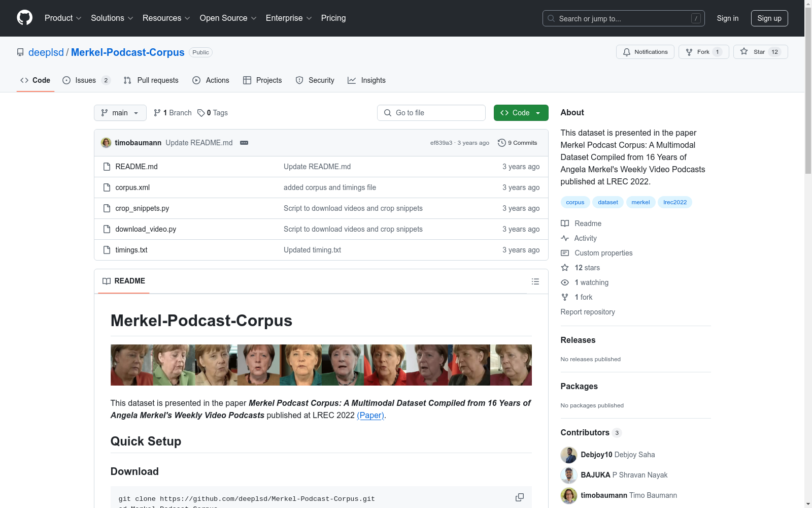Viewport: 812px width, 508px height.
Task: Click the tag icon beside 0 Tags
Action: point(201,113)
